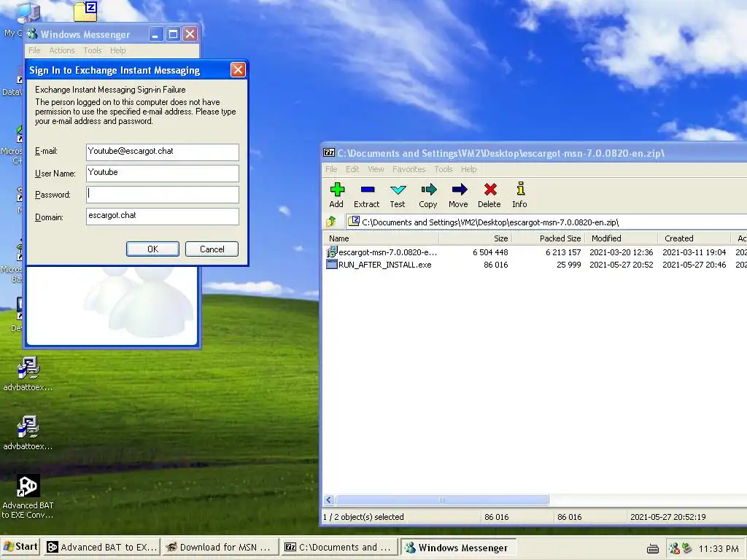The width and height of the screenshot is (747, 560).
Task: Sort by the Name column header
Action: pyautogui.click(x=381, y=238)
